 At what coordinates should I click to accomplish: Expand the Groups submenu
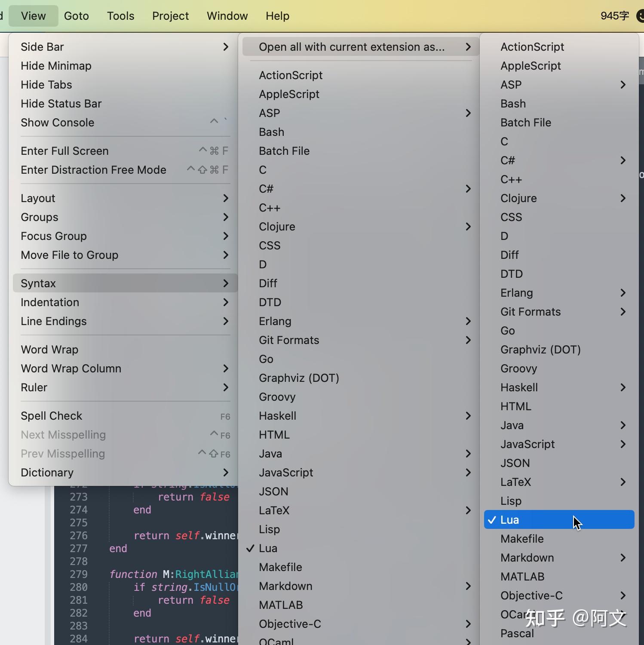[125, 217]
